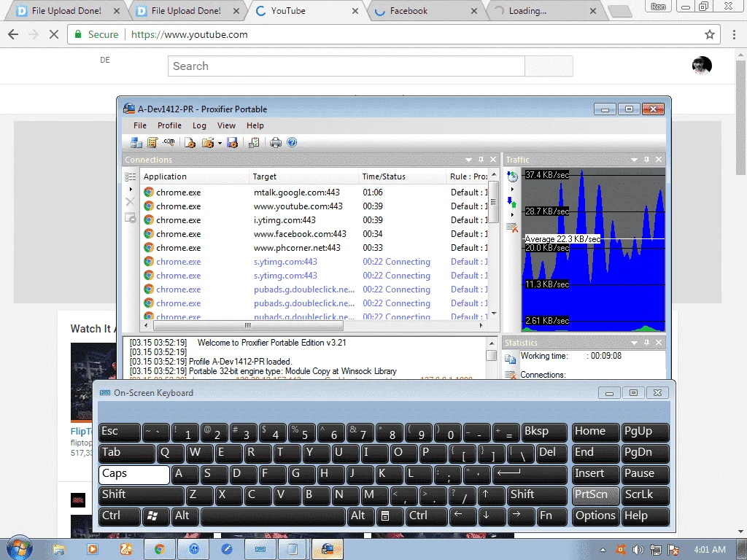Open the Windows Start menu

click(20, 548)
